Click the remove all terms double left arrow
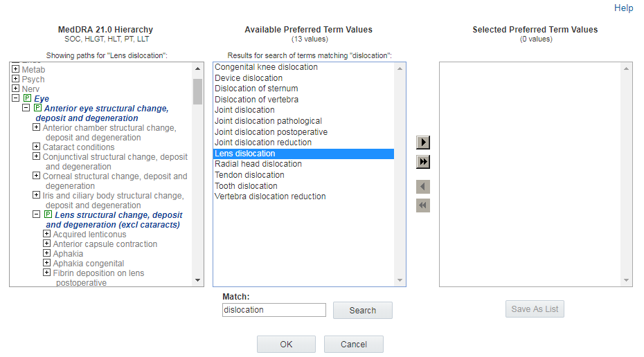This screenshot has height=357, width=644. coord(423,205)
